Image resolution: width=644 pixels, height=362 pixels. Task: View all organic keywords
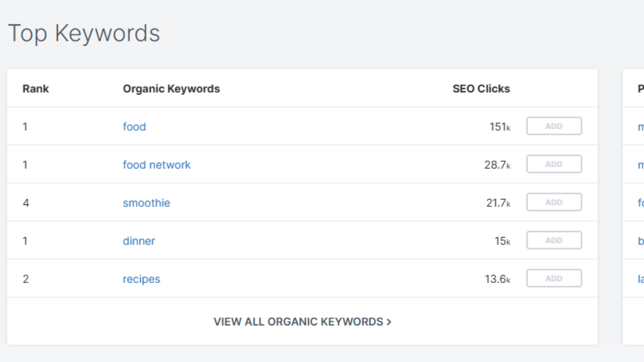click(x=302, y=322)
